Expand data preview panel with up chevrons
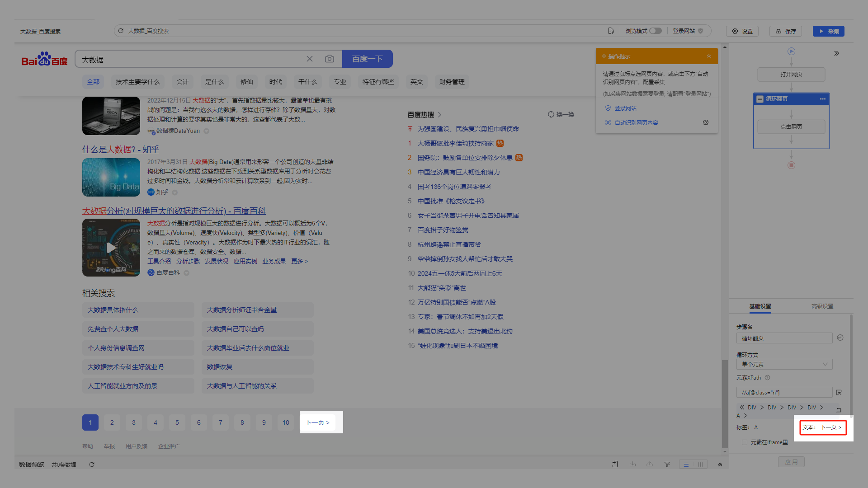868x488 pixels. [720, 465]
